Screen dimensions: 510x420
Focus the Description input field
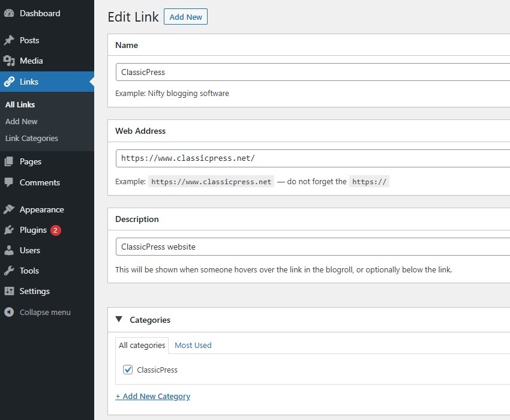(313, 247)
